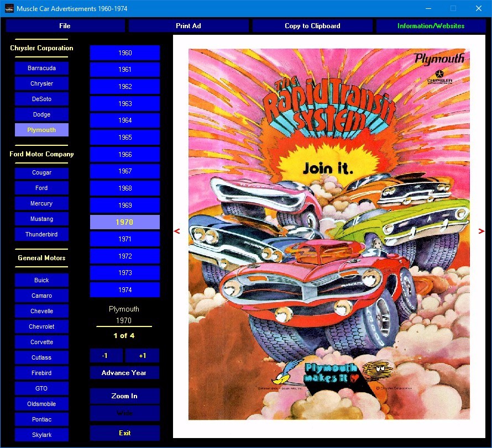The height and width of the screenshot is (448, 492).
Task: Select year 1962
Action: click(x=125, y=87)
